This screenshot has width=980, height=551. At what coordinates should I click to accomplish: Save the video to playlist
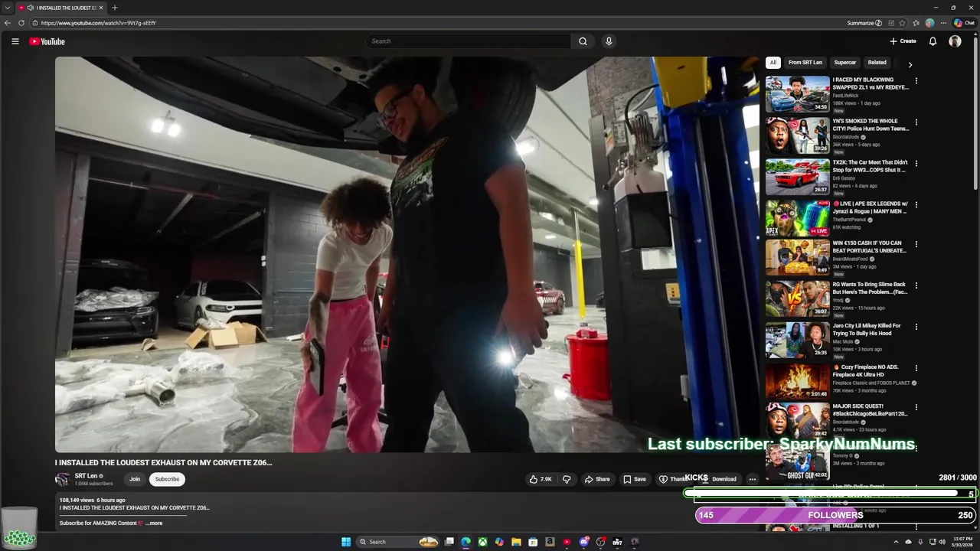click(x=634, y=479)
